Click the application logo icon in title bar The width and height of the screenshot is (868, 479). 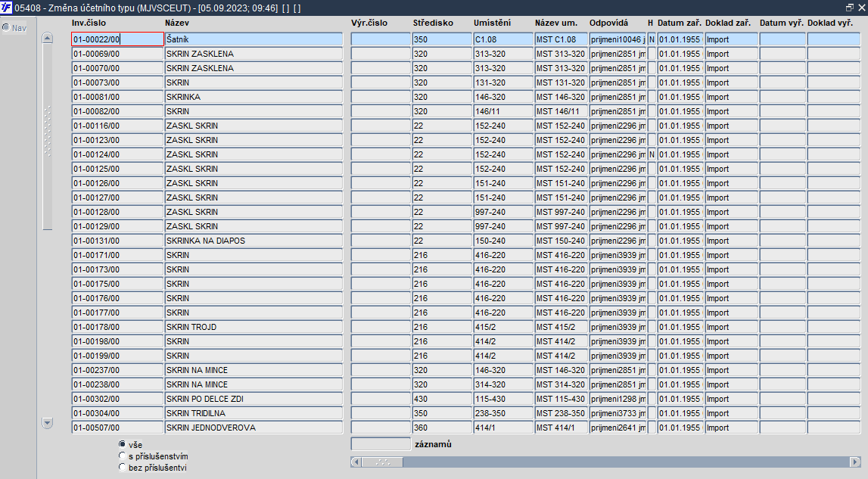7,8
